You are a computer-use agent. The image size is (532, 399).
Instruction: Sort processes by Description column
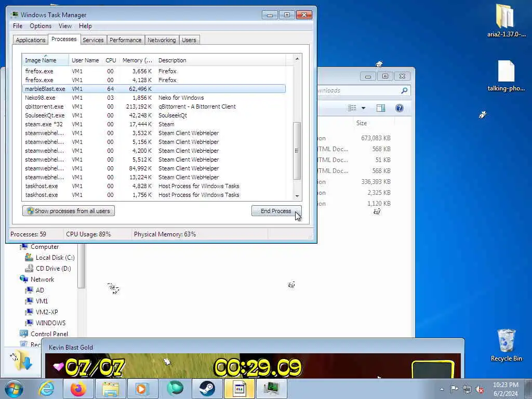[220, 60]
